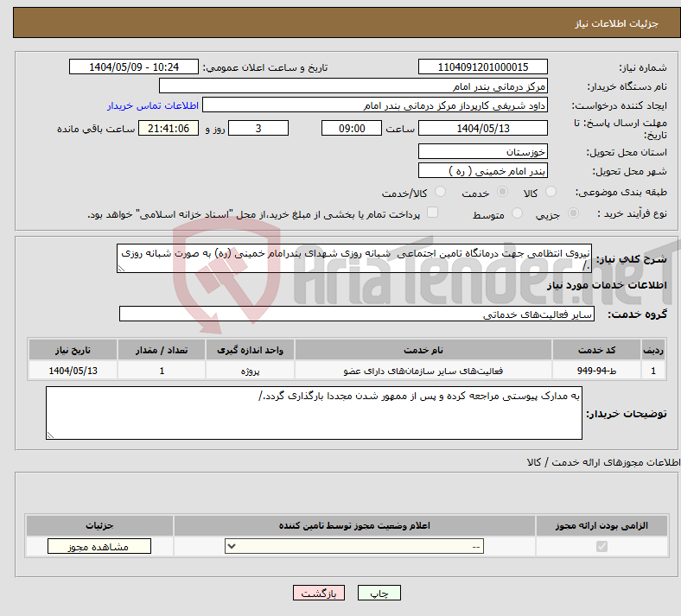The image size is (681, 616).
Task: Click the واحد اندازه گیری column header
Action: coord(250,350)
